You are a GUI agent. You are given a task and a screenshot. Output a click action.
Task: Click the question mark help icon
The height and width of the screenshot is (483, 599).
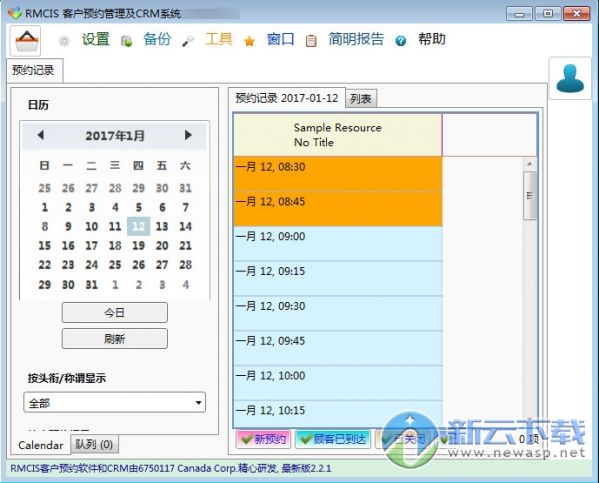401,41
